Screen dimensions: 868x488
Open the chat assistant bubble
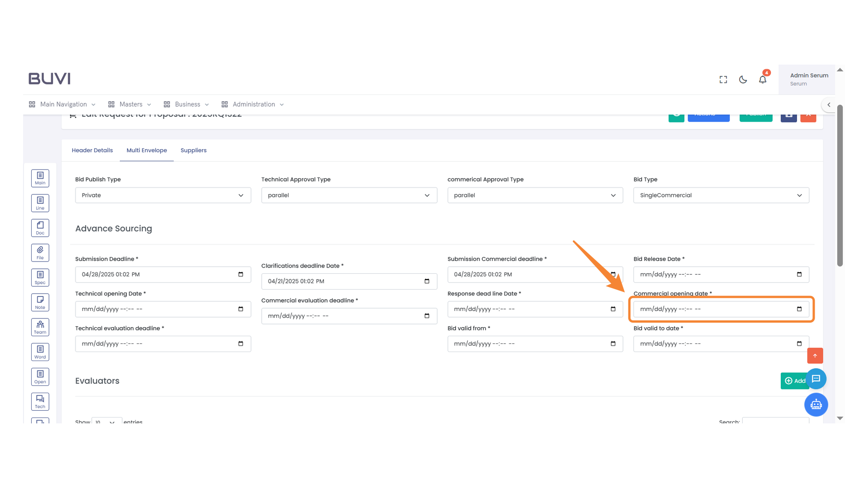coord(816,379)
